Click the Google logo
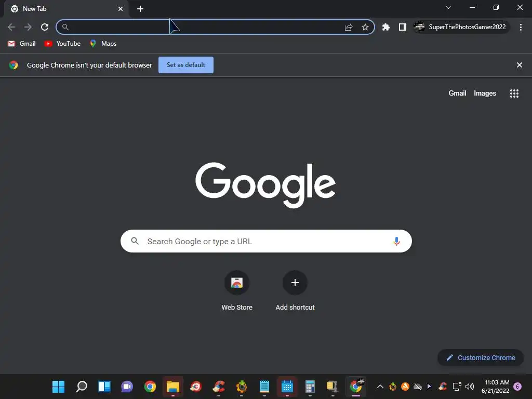The height and width of the screenshot is (399, 532). coord(265,184)
